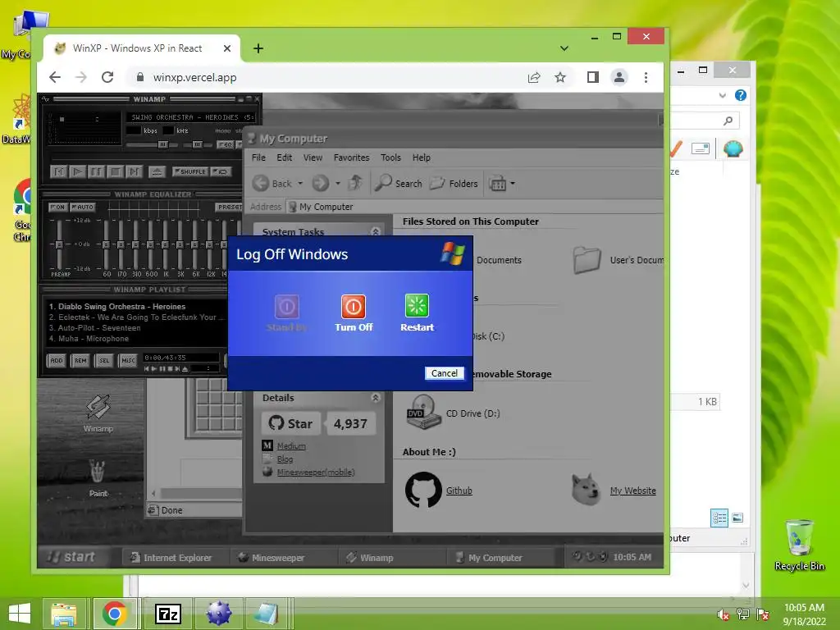Open Back history dropdown arrow
This screenshot has width=840, height=630.
coord(300,183)
